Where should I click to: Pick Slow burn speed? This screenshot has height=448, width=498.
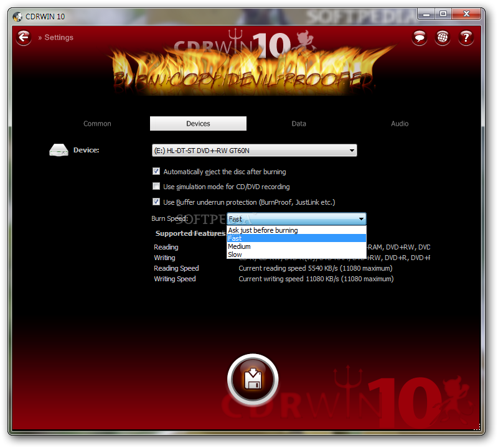click(296, 254)
